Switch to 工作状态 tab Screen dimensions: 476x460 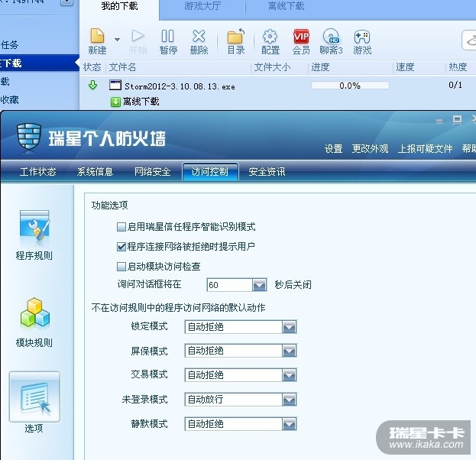pyautogui.click(x=38, y=172)
